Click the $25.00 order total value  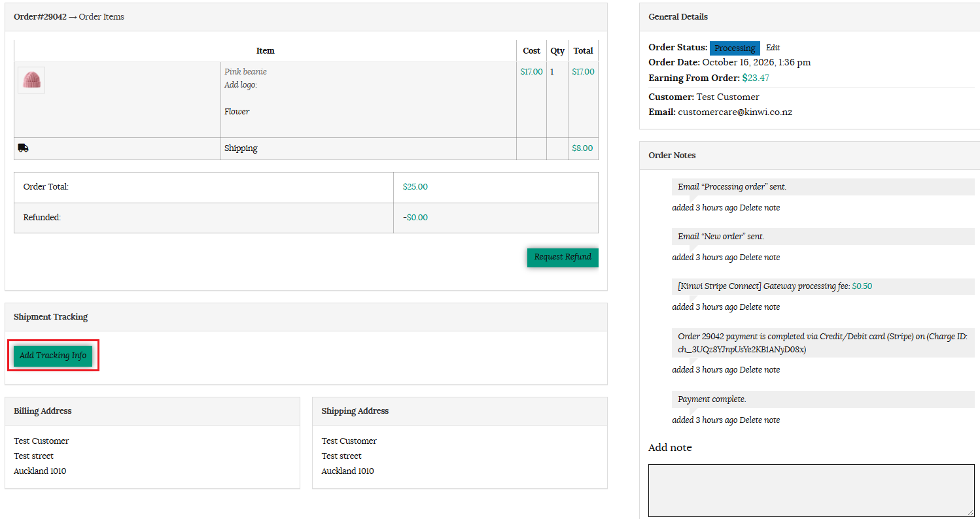point(415,187)
